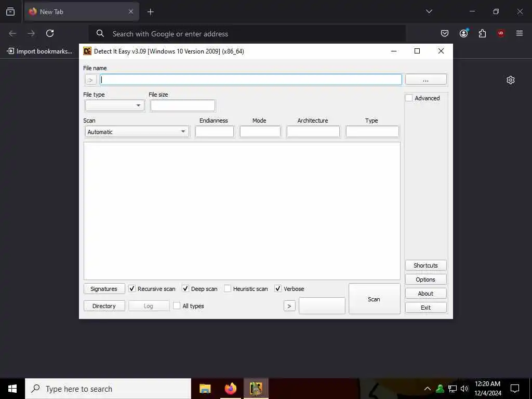
Task: Browse for a file with the ... button
Action: tap(426, 79)
